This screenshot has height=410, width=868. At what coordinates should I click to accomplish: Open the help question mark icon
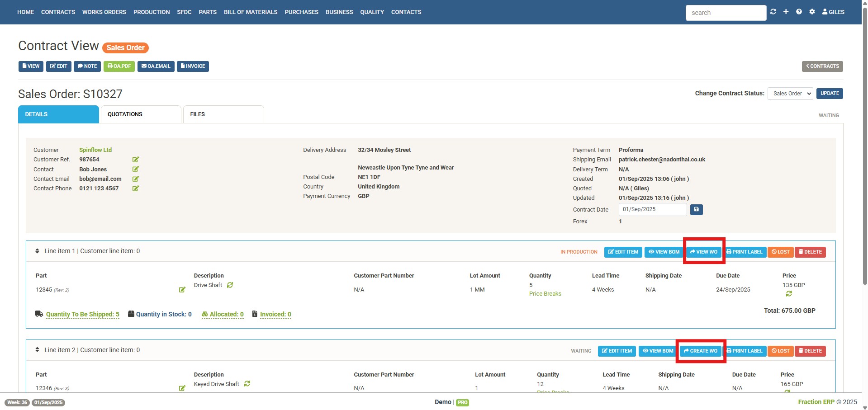point(799,12)
